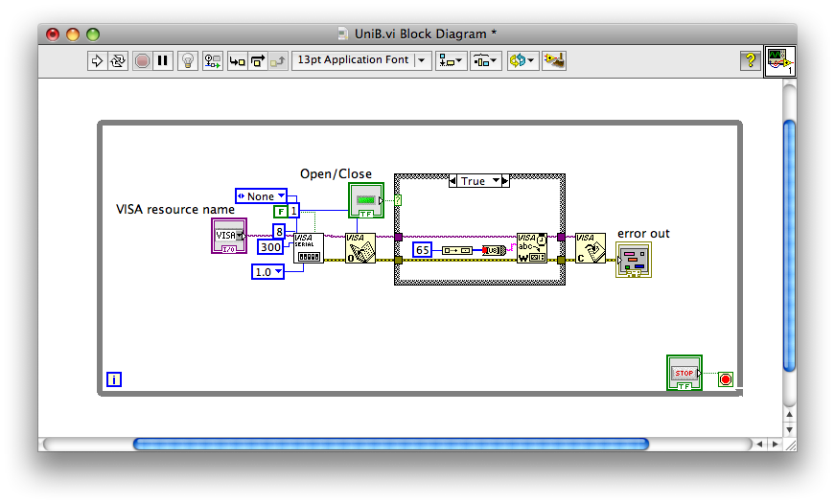835x504 pixels.
Task: Click the Step Over button
Action: pyautogui.click(x=257, y=60)
